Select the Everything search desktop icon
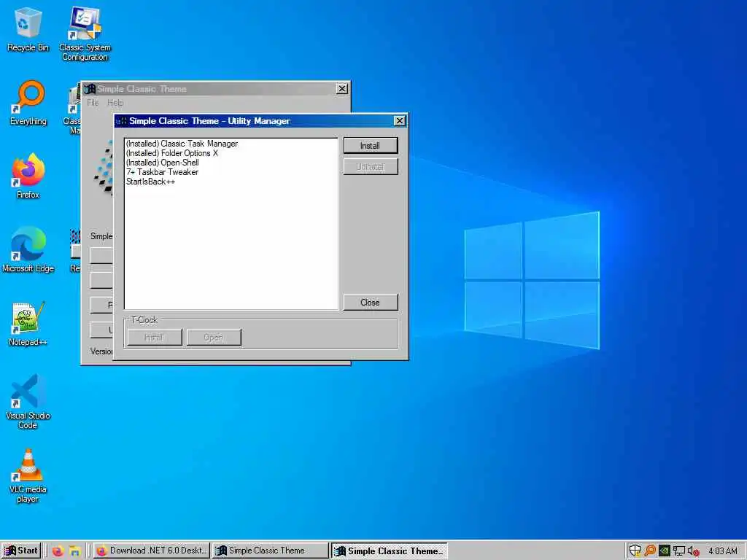The width and height of the screenshot is (747, 560). pos(28,103)
